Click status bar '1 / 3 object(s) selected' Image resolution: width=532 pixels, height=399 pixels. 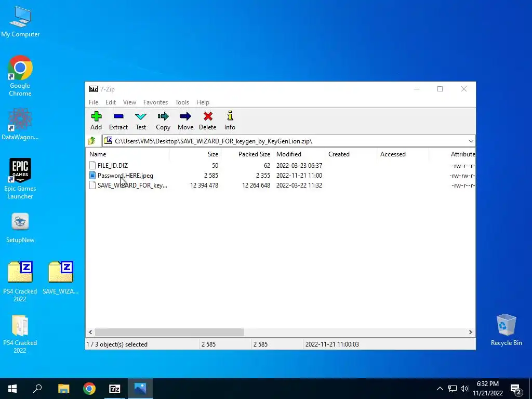tap(117, 344)
